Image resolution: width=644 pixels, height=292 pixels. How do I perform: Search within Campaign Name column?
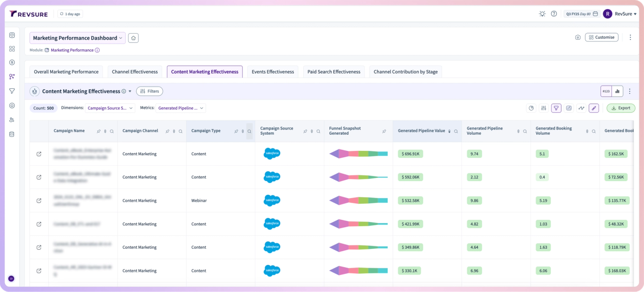click(111, 131)
